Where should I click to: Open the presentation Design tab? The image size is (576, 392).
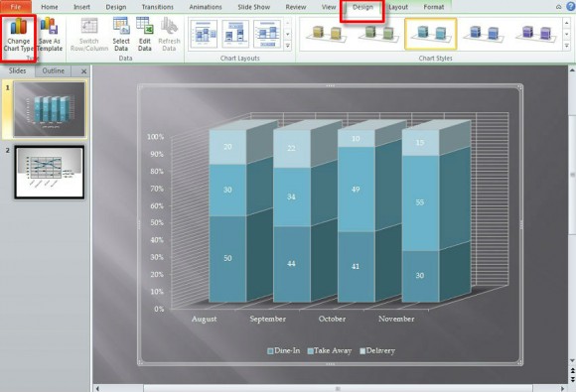pyautogui.click(x=116, y=7)
